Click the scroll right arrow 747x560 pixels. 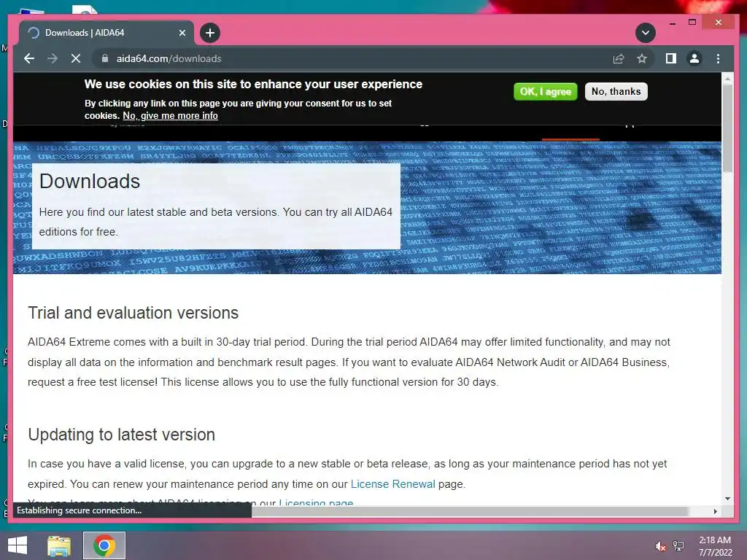tap(715, 511)
